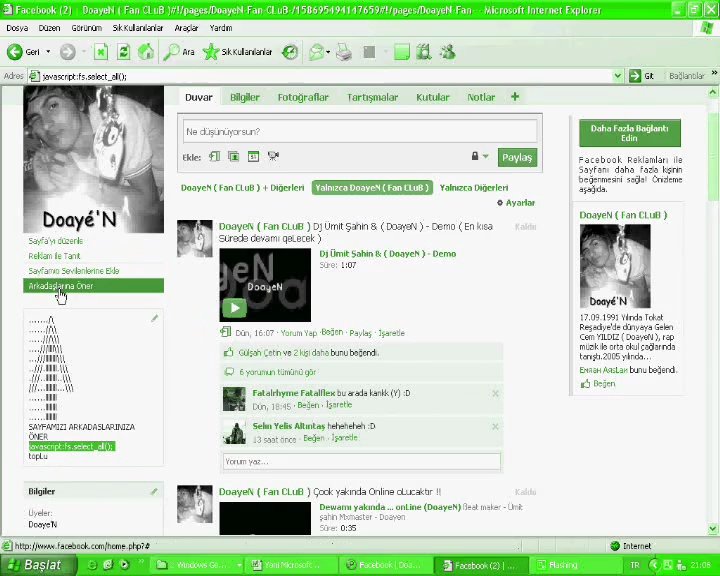Filter wall by DoayeN + Diğerleri

(x=242, y=188)
